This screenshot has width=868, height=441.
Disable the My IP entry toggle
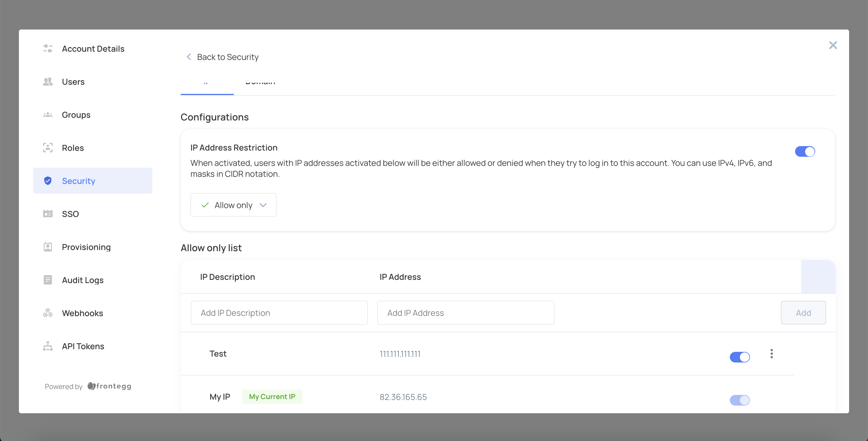[x=739, y=400]
